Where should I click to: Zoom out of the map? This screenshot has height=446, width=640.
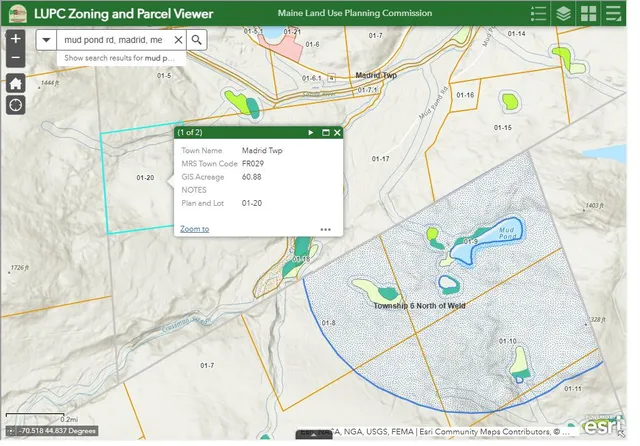[16, 59]
